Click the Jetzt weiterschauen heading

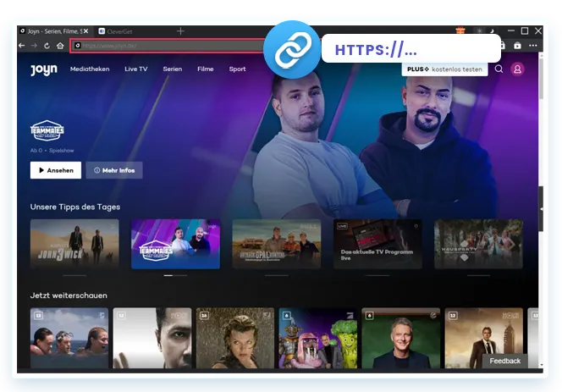click(x=69, y=295)
